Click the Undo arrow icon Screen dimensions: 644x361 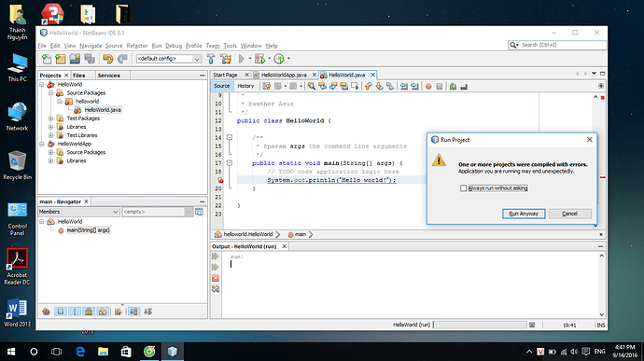point(107,59)
